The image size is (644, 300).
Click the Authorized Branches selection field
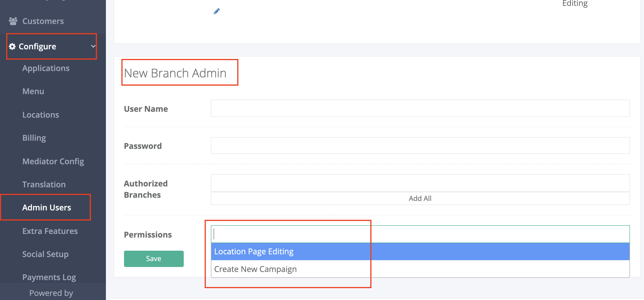click(x=420, y=183)
